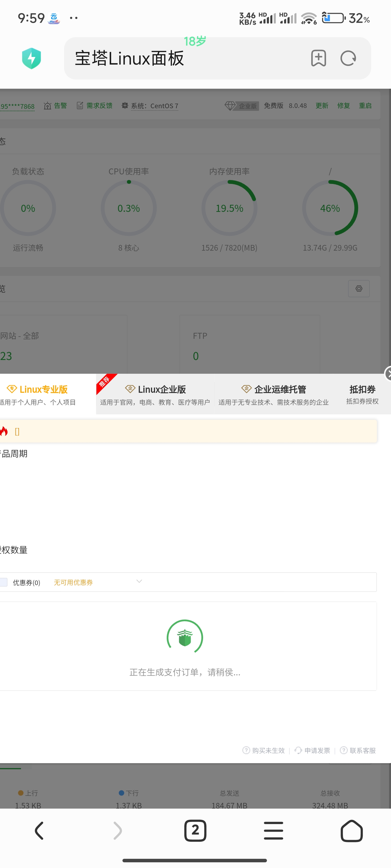391x868 pixels.
Task: Click the 内存使用率 19.5% gauge
Action: click(x=229, y=208)
